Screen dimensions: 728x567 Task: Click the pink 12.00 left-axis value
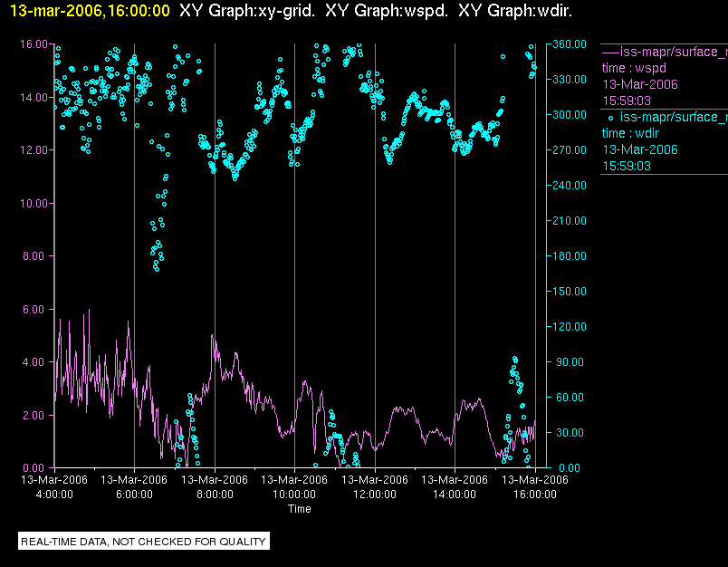coord(34,150)
